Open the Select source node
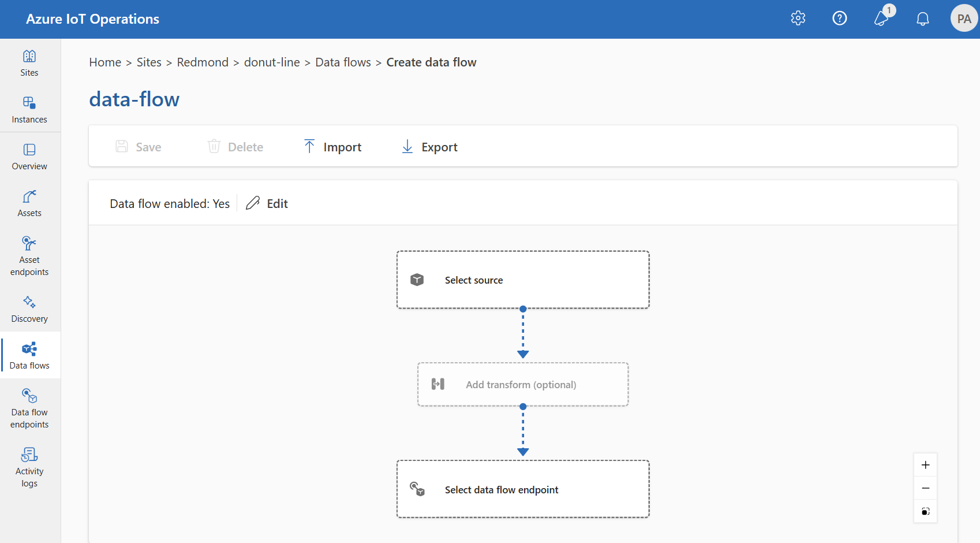Viewport: 980px width, 543px height. (x=523, y=280)
